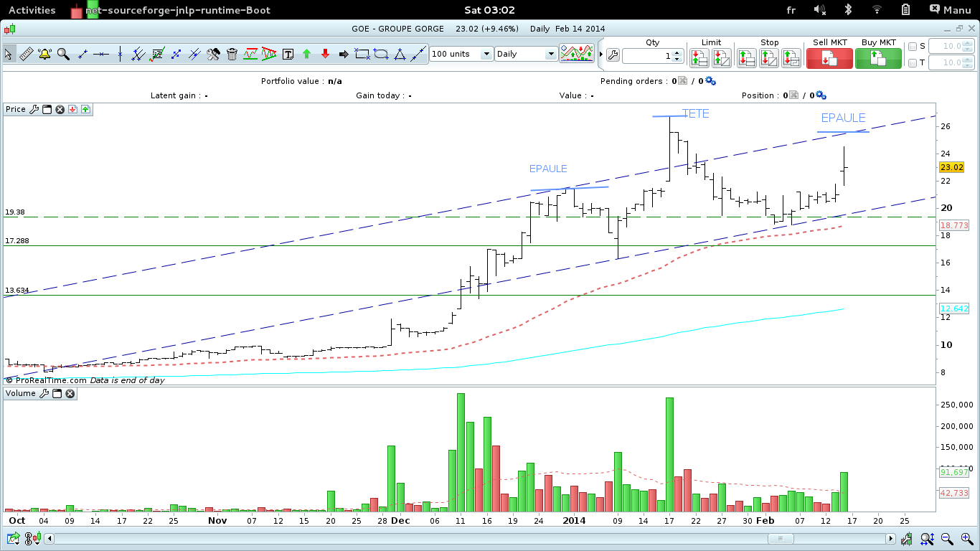Expand the Daily timeframe dropdown
Viewport: 980px width, 551px height.
pos(526,54)
